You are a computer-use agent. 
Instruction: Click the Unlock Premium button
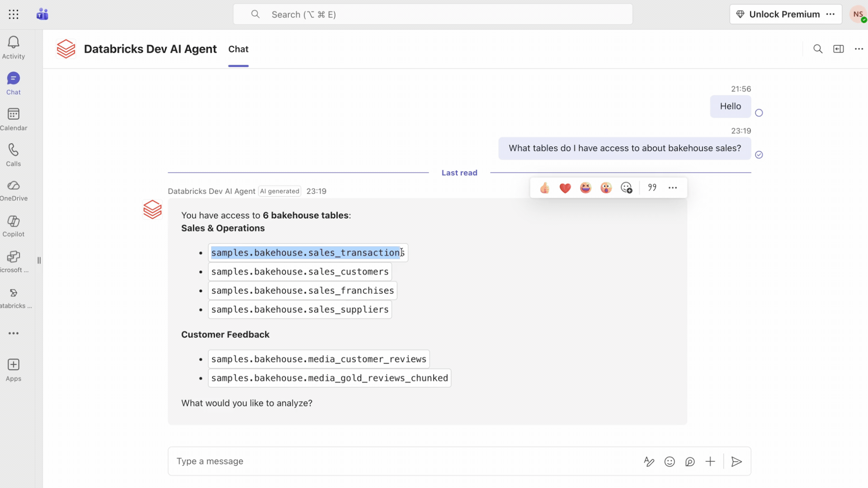tap(778, 14)
